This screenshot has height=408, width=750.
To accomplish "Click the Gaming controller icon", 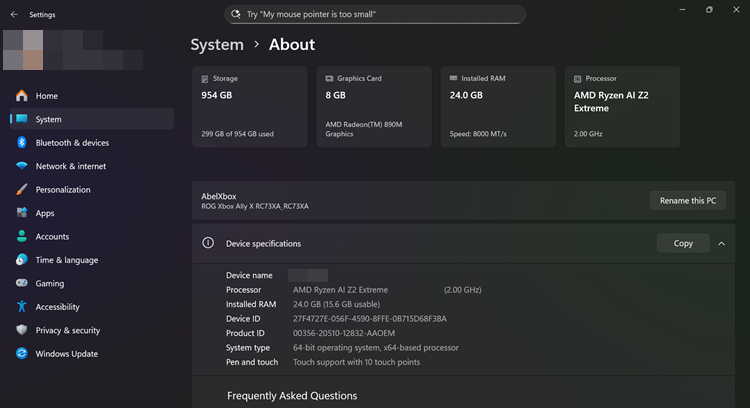I will (x=22, y=283).
